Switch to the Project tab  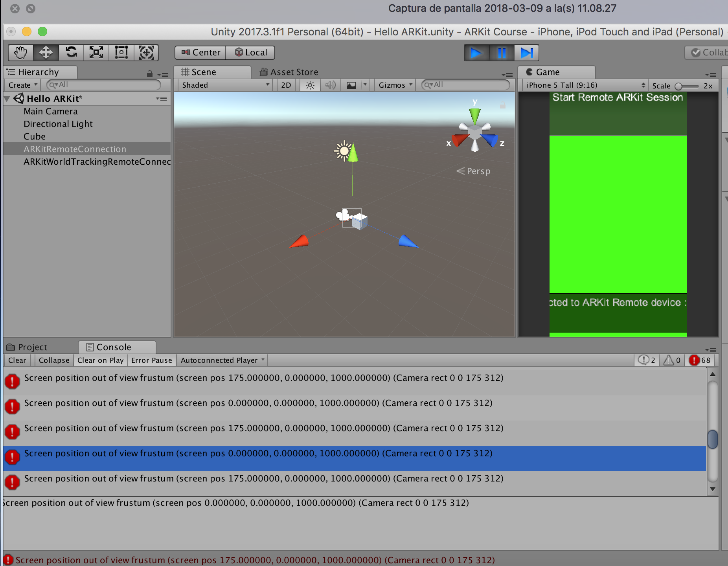click(28, 347)
